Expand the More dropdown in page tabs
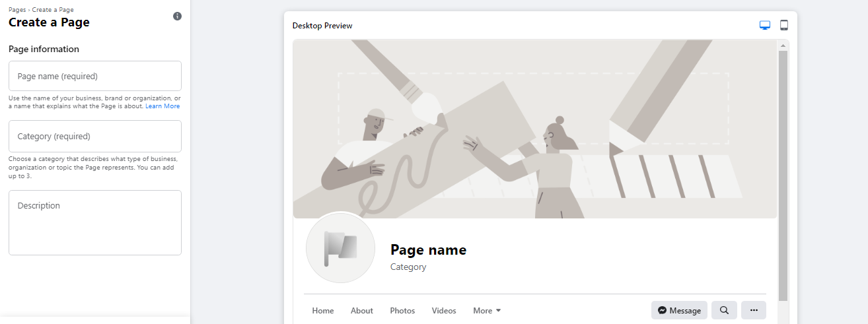 [x=488, y=311]
